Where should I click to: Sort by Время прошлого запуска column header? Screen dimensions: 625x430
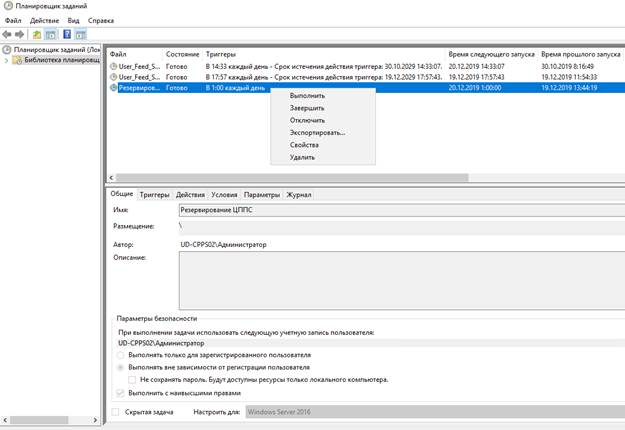(x=581, y=54)
